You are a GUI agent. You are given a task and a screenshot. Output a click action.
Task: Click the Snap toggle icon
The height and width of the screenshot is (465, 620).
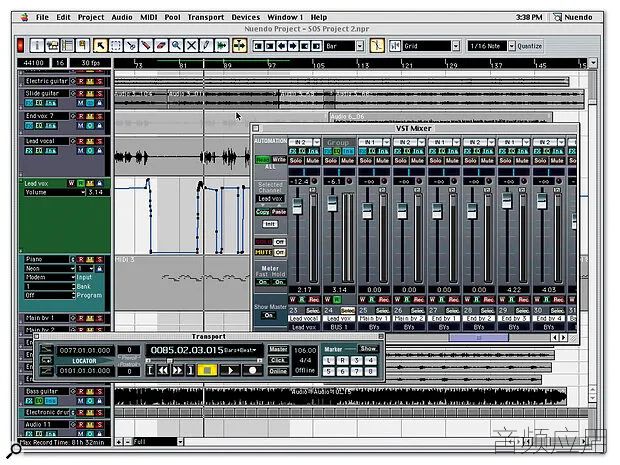[395, 46]
